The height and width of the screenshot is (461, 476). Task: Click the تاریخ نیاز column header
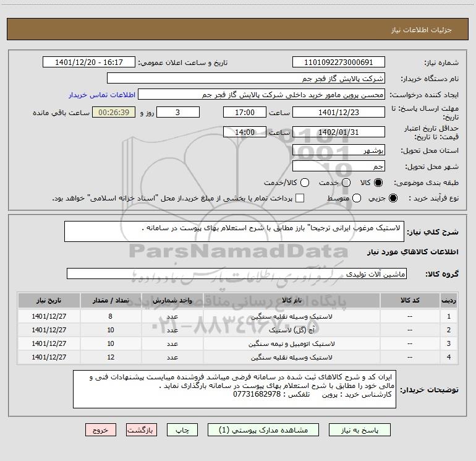tap(49, 300)
